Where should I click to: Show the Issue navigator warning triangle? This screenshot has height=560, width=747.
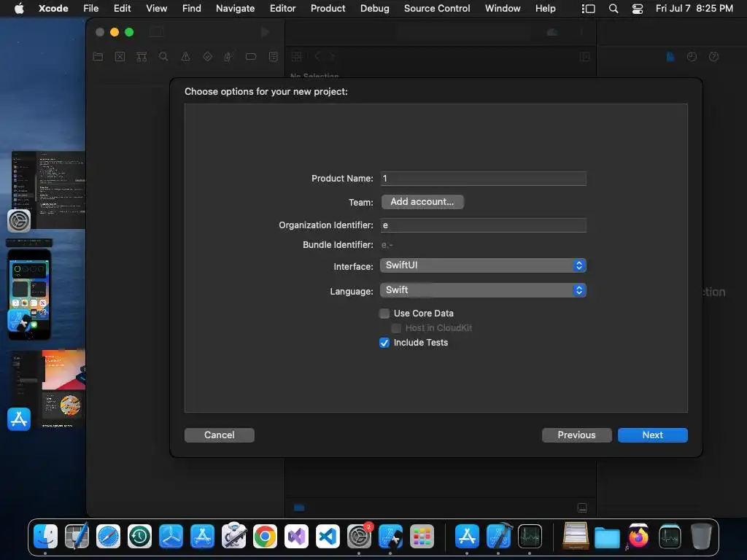185,57
